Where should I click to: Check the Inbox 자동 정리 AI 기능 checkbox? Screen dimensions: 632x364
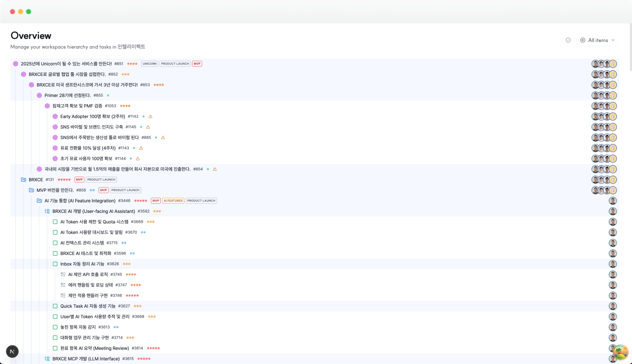coord(55,264)
